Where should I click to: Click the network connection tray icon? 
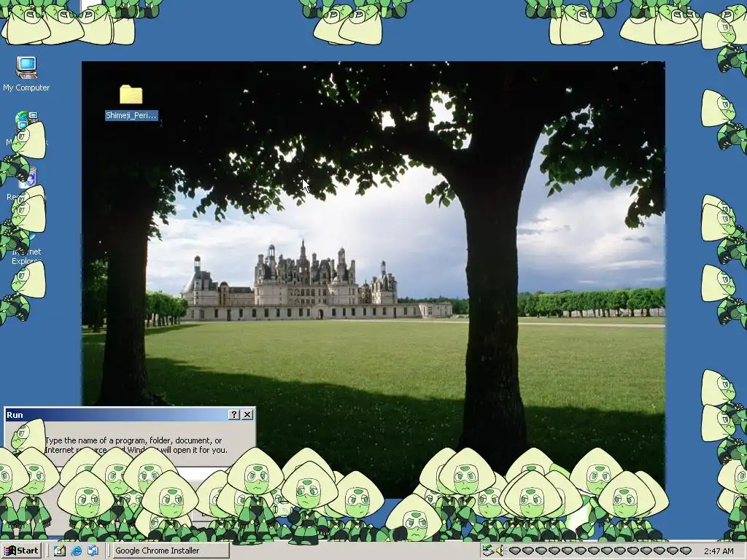click(487, 551)
